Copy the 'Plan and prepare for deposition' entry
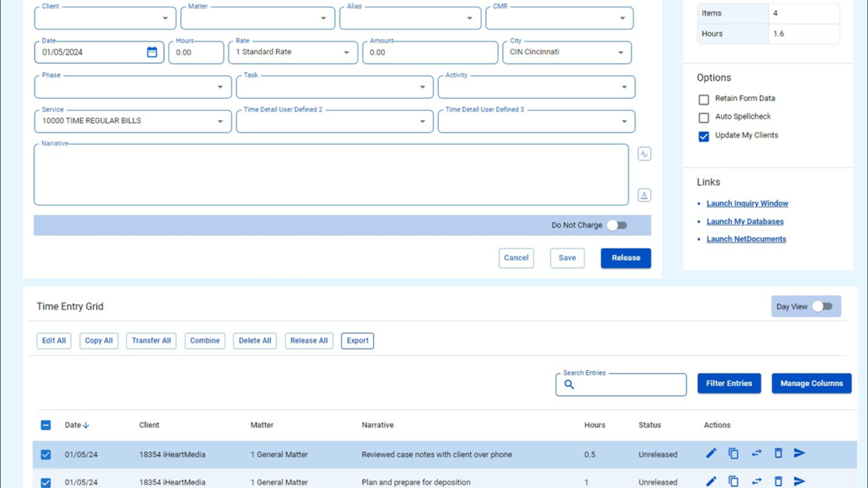Image resolution: width=868 pixels, height=488 pixels. (x=733, y=481)
